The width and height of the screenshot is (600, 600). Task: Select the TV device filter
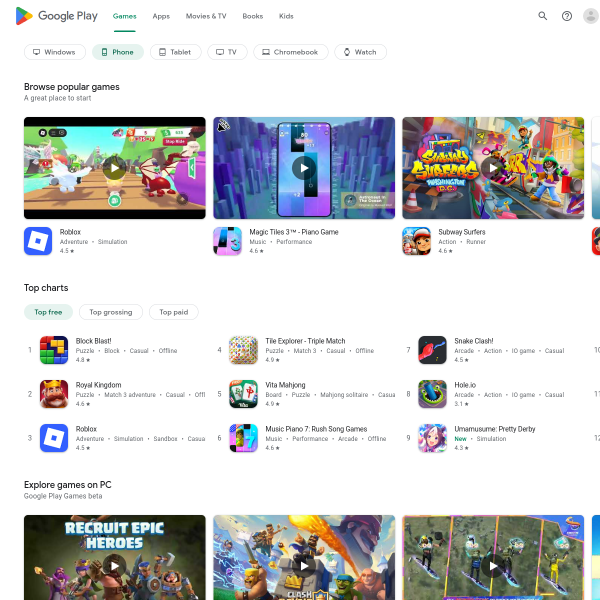[227, 52]
